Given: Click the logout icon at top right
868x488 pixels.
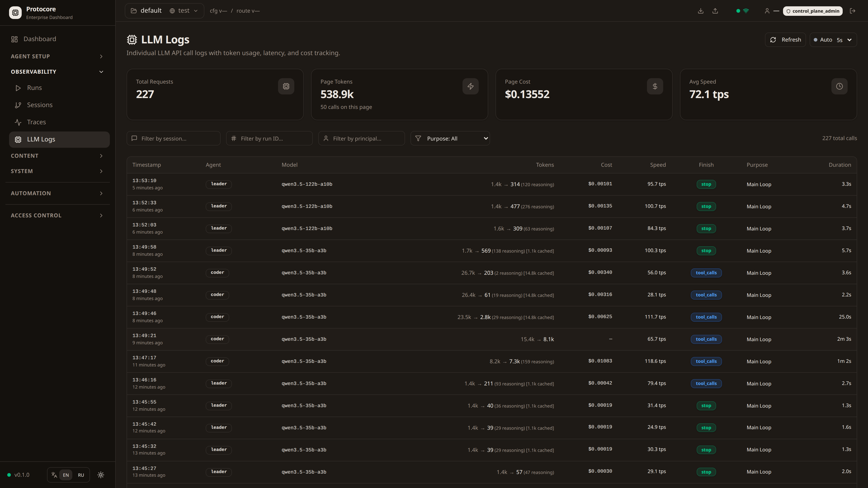Looking at the screenshot, I should point(852,11).
